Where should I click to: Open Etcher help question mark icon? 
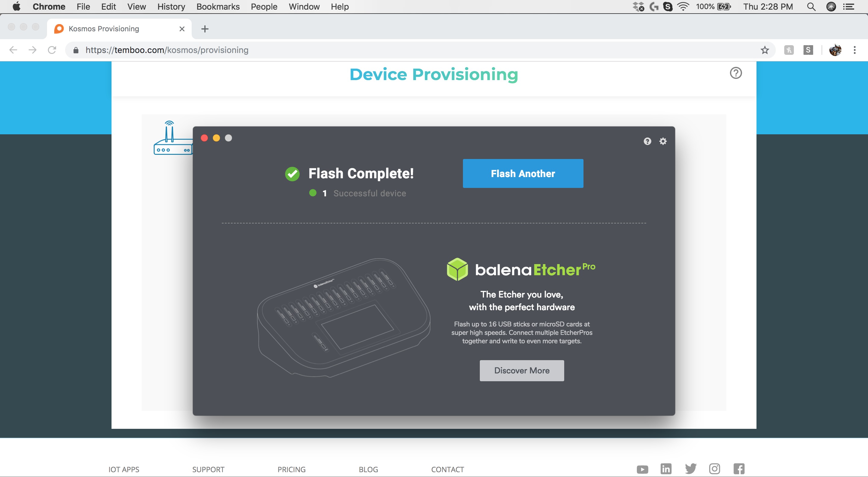[x=647, y=141]
